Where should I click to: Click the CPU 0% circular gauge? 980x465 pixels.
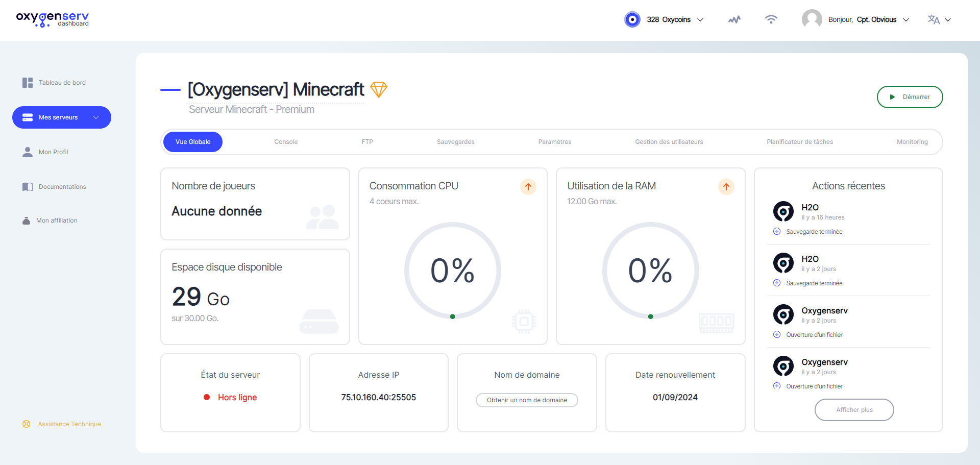click(453, 271)
